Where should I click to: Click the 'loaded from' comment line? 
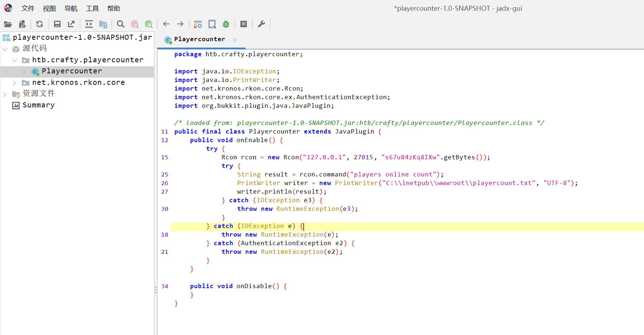pyautogui.click(x=359, y=123)
